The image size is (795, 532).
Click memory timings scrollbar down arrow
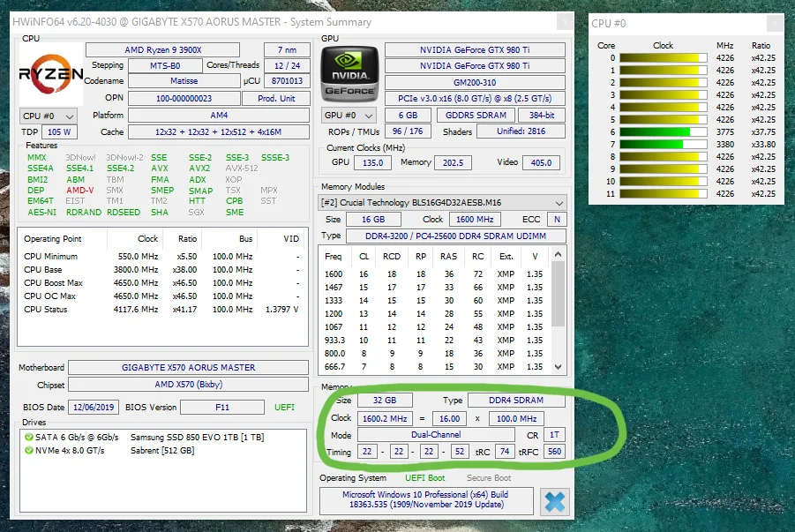point(559,367)
